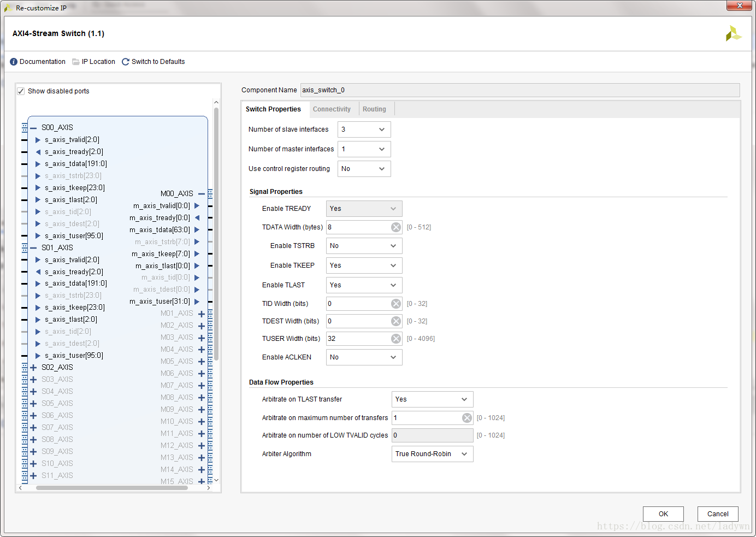This screenshot has height=537, width=756.
Task: Clear the TID Width field value
Action: (396, 304)
